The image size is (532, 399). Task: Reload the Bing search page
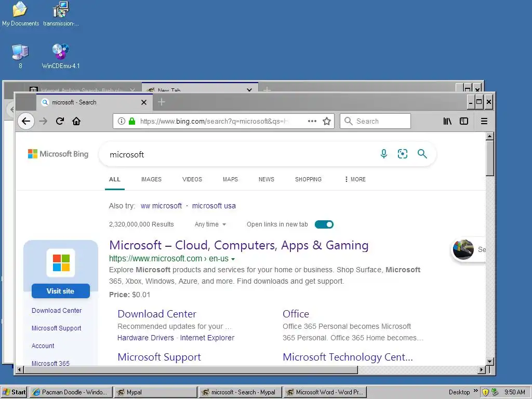point(60,121)
